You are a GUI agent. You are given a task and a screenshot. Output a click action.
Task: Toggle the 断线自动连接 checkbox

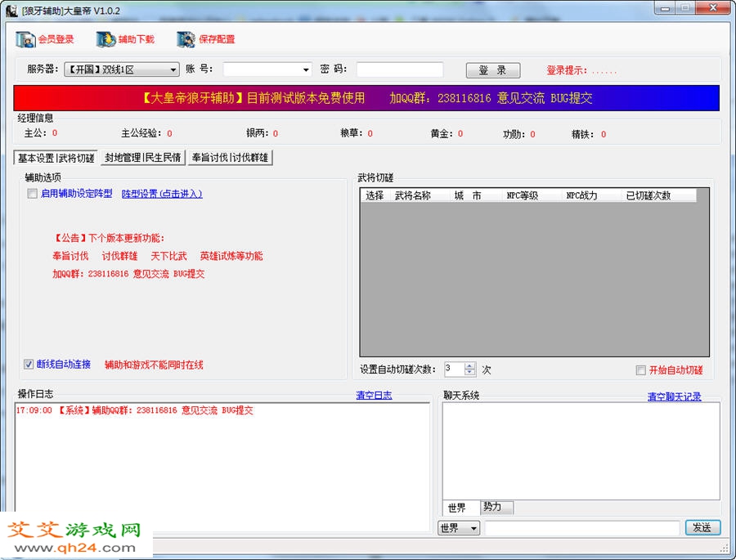pyautogui.click(x=29, y=365)
